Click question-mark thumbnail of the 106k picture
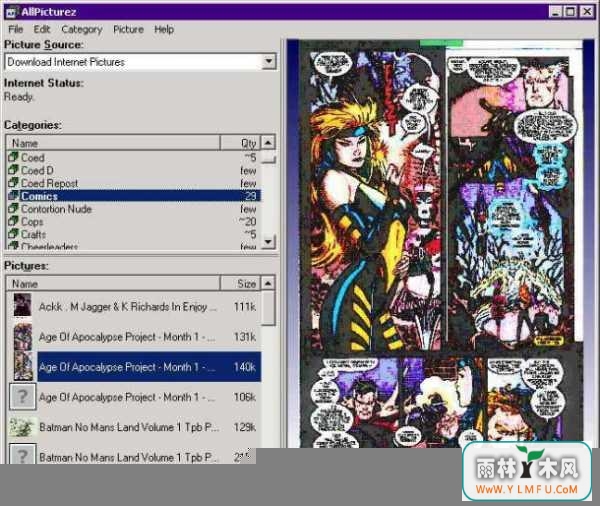Viewport: 600px width, 506px height. tap(23, 397)
